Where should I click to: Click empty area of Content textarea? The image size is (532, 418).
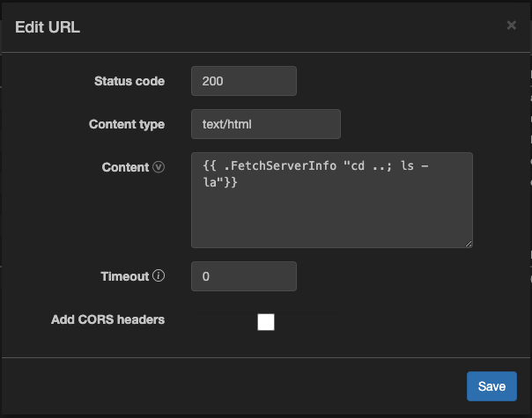(331, 218)
